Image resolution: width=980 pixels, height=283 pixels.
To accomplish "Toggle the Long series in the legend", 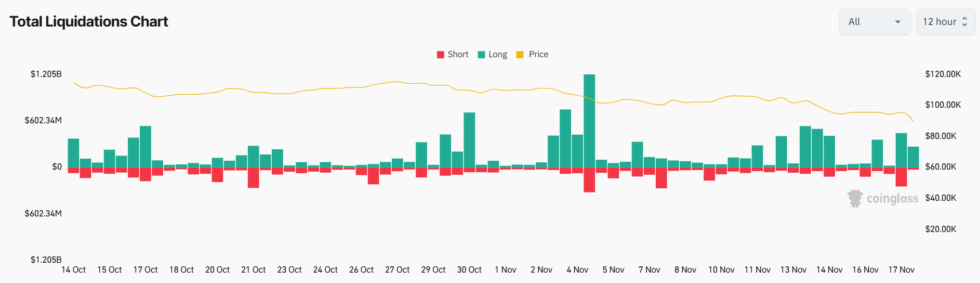I will (497, 54).
